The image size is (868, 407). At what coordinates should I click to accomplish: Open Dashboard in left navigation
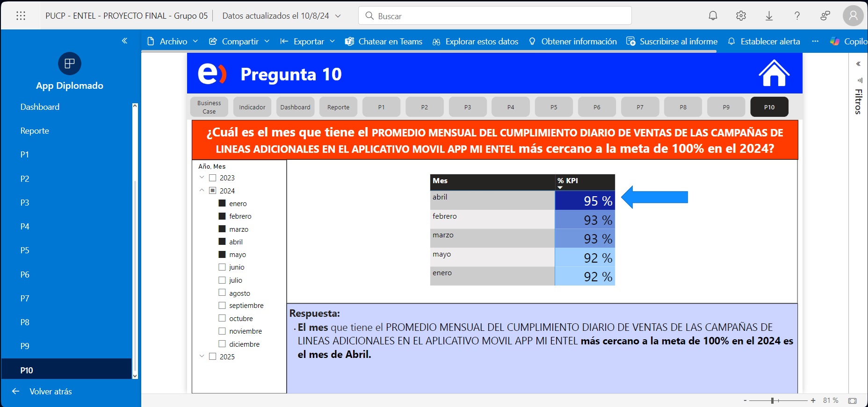click(x=40, y=107)
